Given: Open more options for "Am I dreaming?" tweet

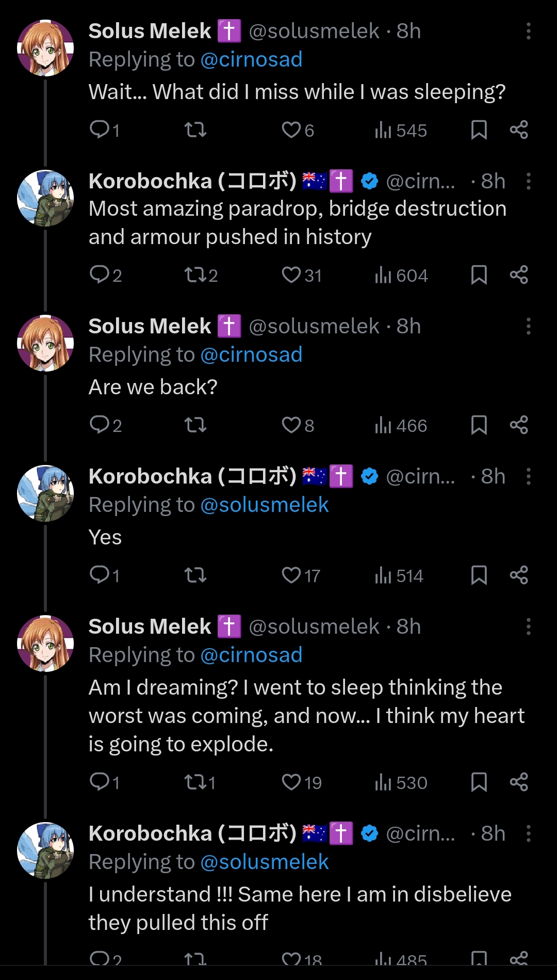Looking at the screenshot, I should [x=529, y=627].
